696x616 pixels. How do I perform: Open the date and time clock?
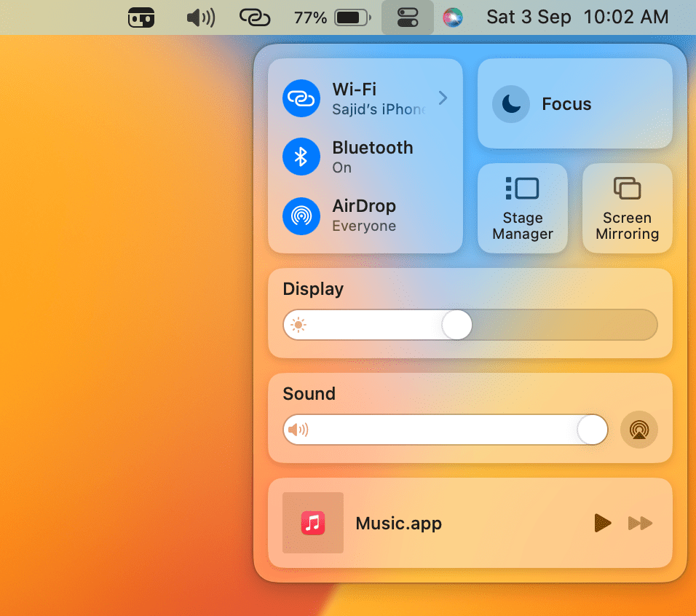[x=577, y=17]
